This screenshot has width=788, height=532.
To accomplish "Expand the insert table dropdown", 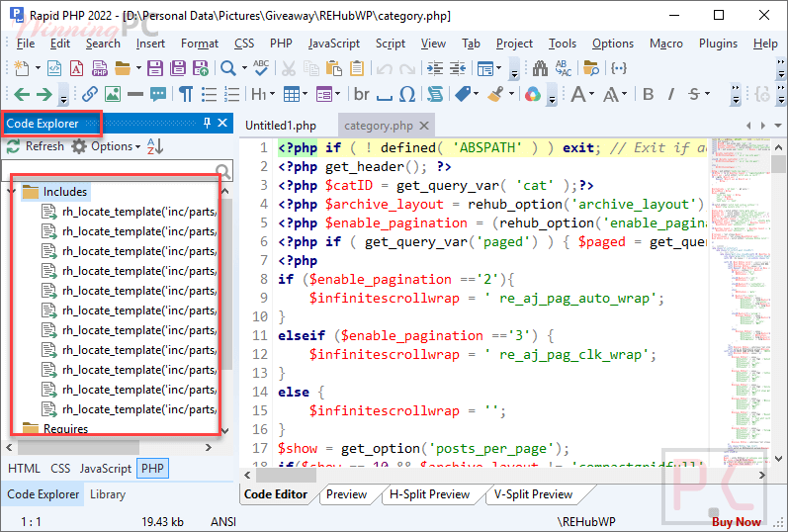I will [306, 94].
